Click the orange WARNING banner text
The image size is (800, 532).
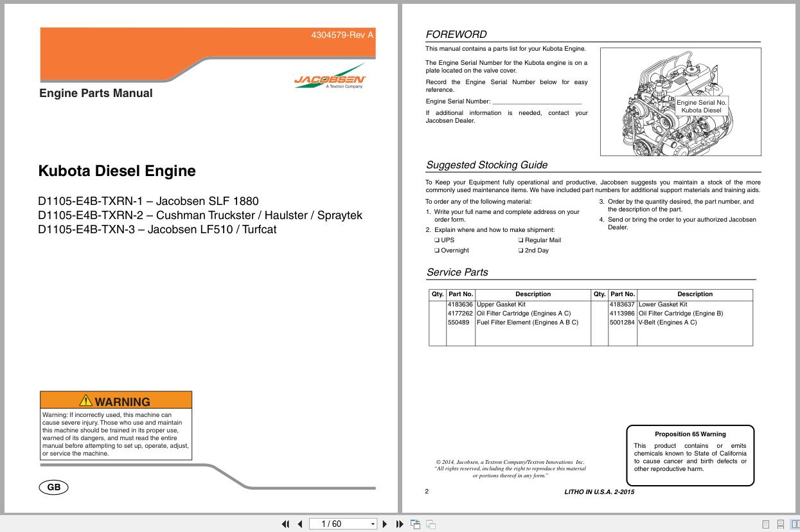[122, 402]
